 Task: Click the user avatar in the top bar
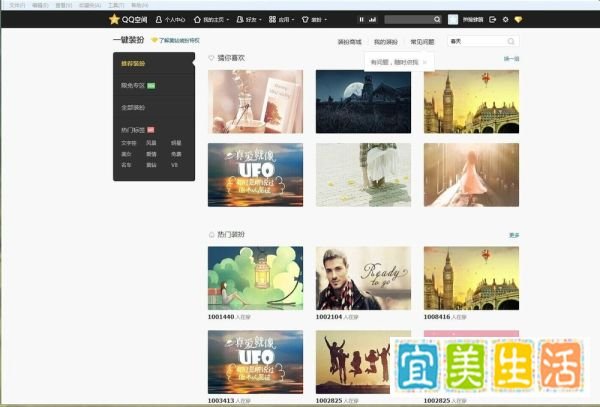(x=453, y=20)
